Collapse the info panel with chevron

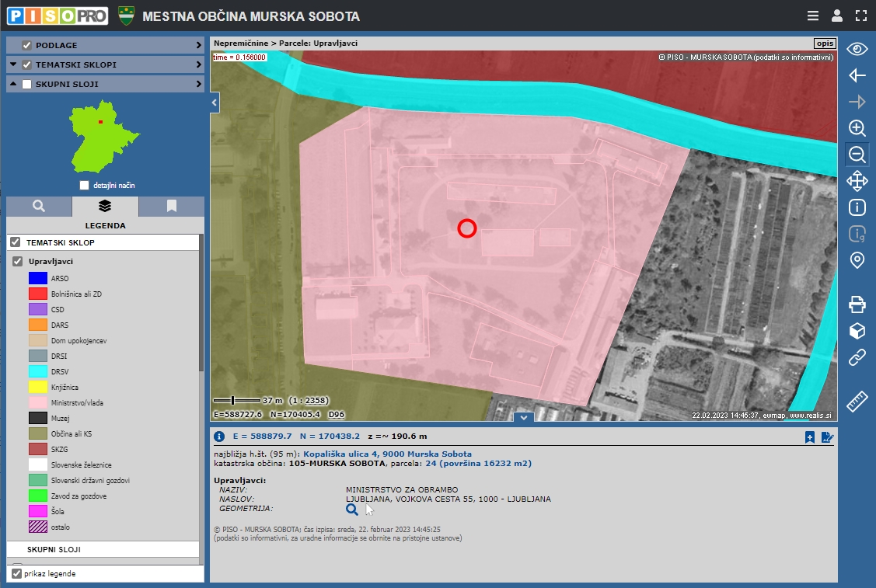pyautogui.click(x=524, y=417)
